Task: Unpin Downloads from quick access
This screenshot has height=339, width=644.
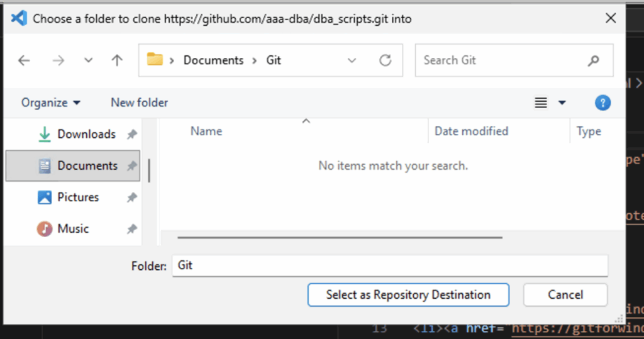Action: click(x=131, y=134)
